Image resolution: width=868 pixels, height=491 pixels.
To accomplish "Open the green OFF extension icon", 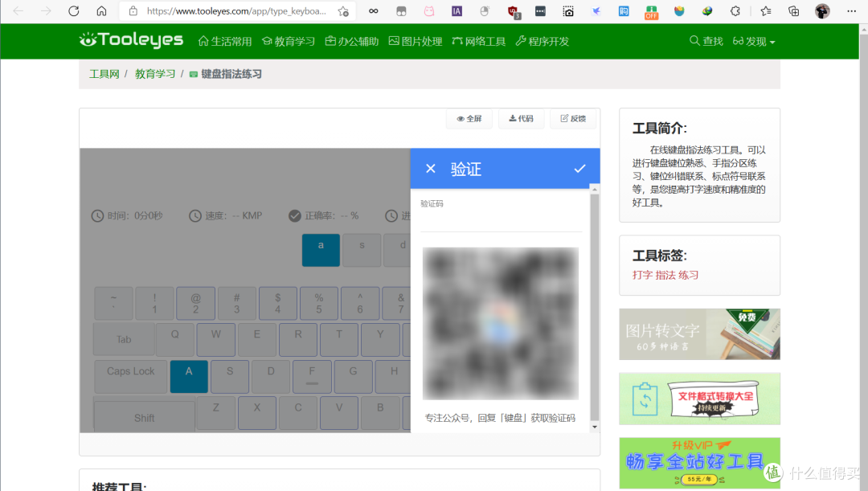I will [x=652, y=11].
